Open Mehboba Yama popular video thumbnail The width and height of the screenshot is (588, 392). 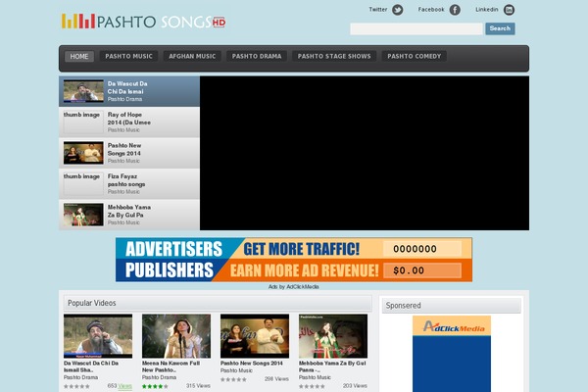pyautogui.click(x=333, y=336)
